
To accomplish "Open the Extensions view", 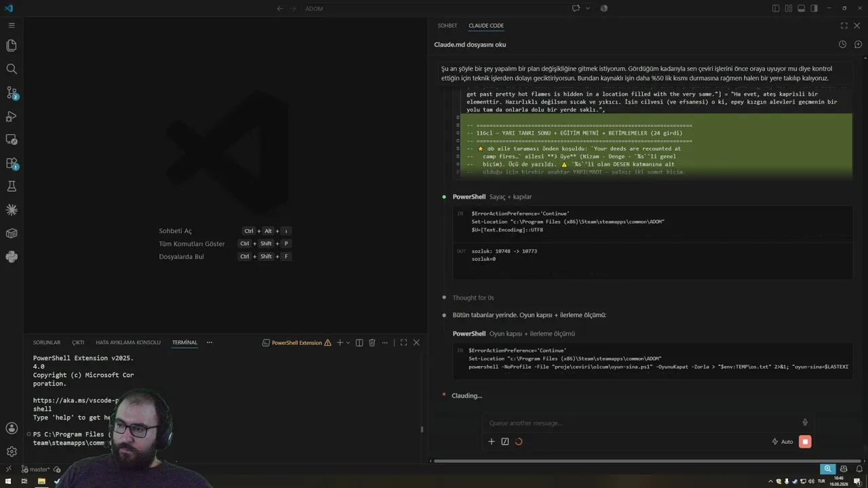I will tap(12, 163).
